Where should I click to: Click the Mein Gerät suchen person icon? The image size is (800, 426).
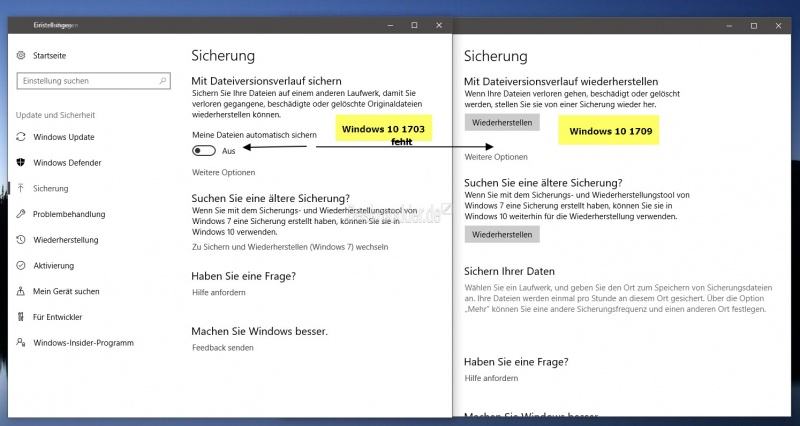(x=21, y=291)
